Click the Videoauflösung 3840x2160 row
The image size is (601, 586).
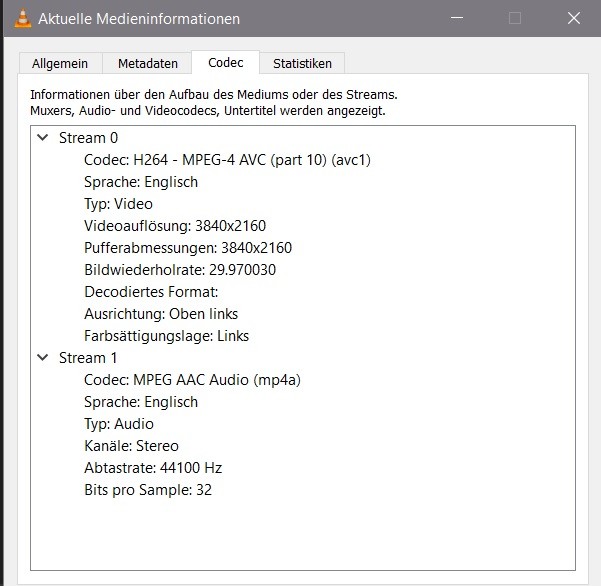pyautogui.click(x=174, y=226)
